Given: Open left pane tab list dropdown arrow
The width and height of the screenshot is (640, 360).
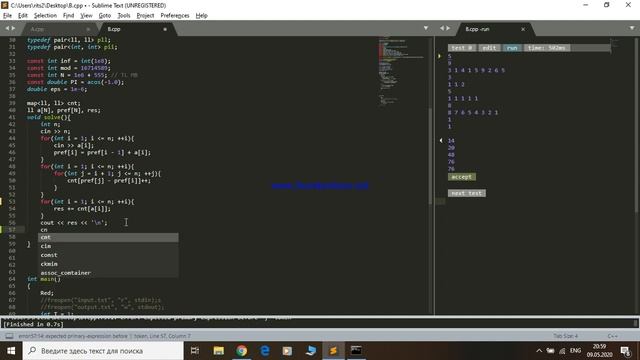Looking at the screenshot, I should (426, 28).
